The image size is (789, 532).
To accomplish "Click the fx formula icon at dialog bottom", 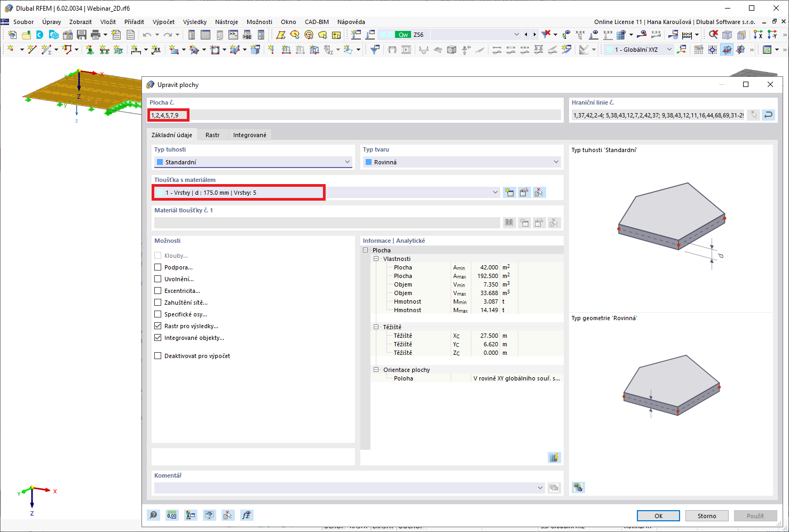I will [246, 515].
